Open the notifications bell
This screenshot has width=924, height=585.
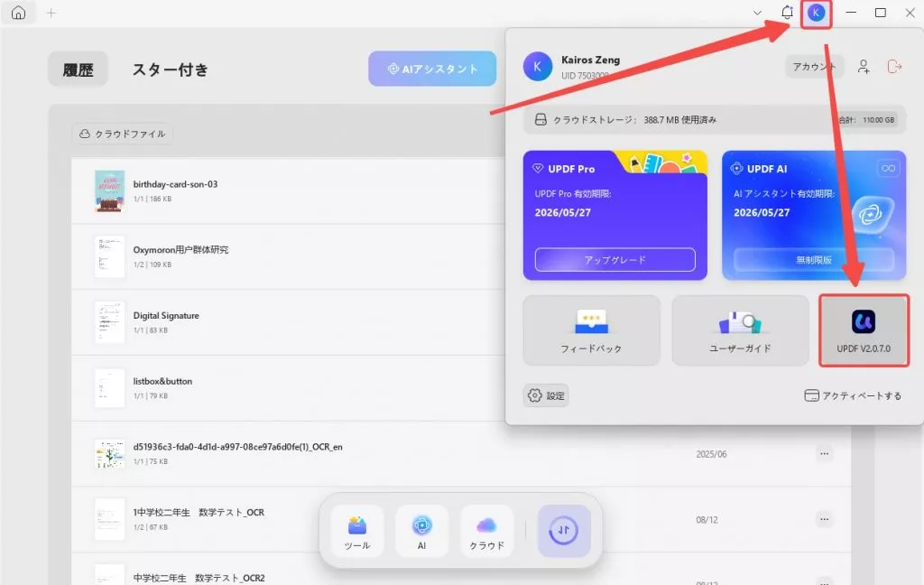click(787, 13)
